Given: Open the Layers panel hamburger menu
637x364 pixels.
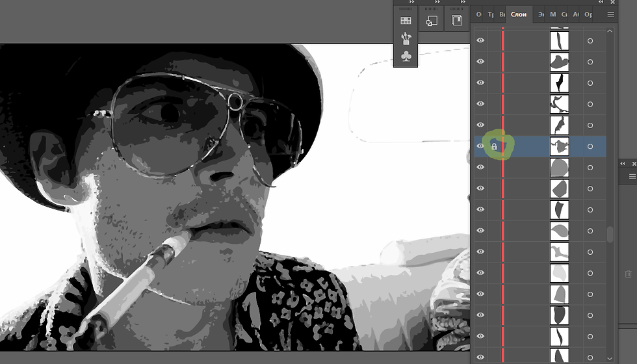Looking at the screenshot, I should point(610,14).
